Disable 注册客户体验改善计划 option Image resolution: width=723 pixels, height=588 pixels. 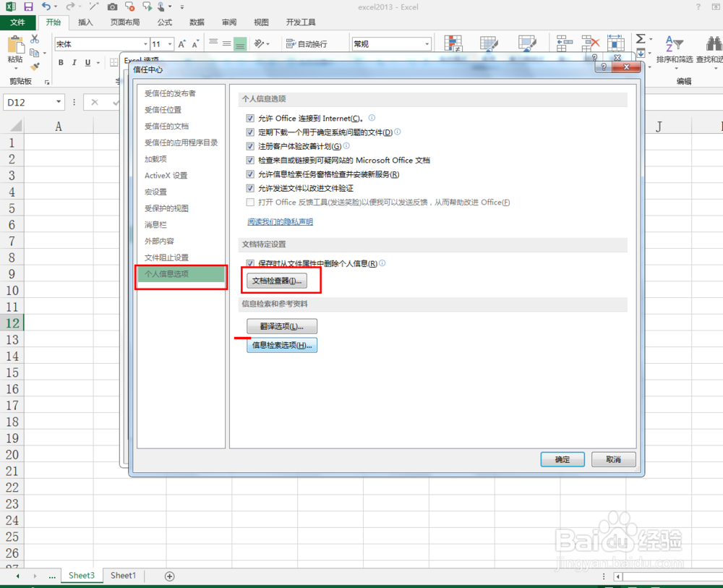point(250,146)
